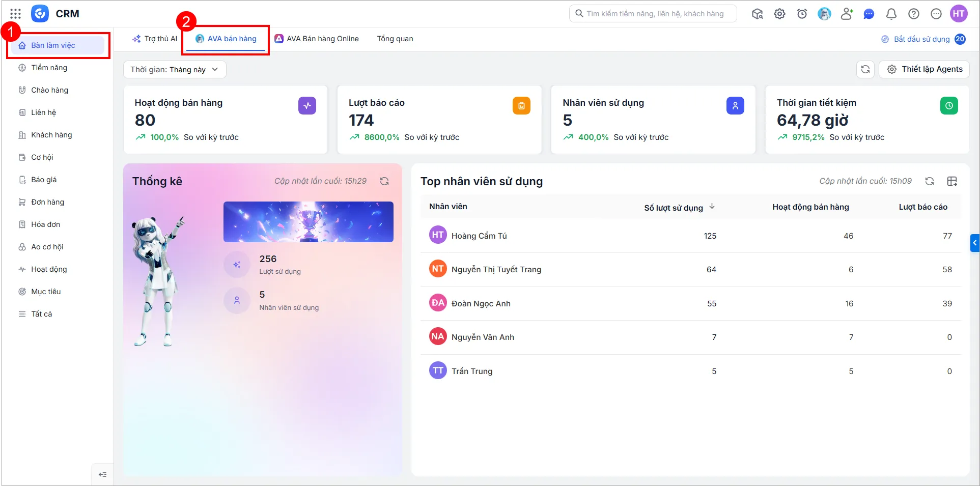Open Chào hàng menu item

point(58,90)
